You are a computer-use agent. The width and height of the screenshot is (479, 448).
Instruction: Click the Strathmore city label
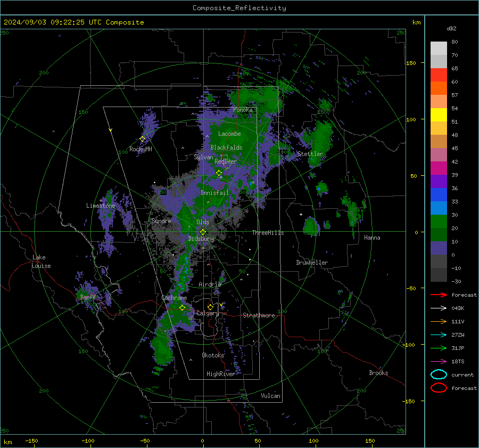point(259,315)
